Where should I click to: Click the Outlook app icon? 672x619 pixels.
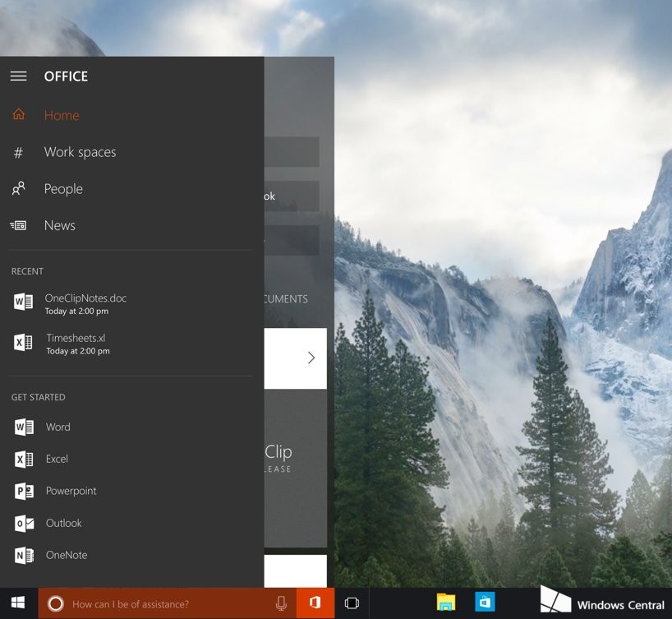coord(24,524)
